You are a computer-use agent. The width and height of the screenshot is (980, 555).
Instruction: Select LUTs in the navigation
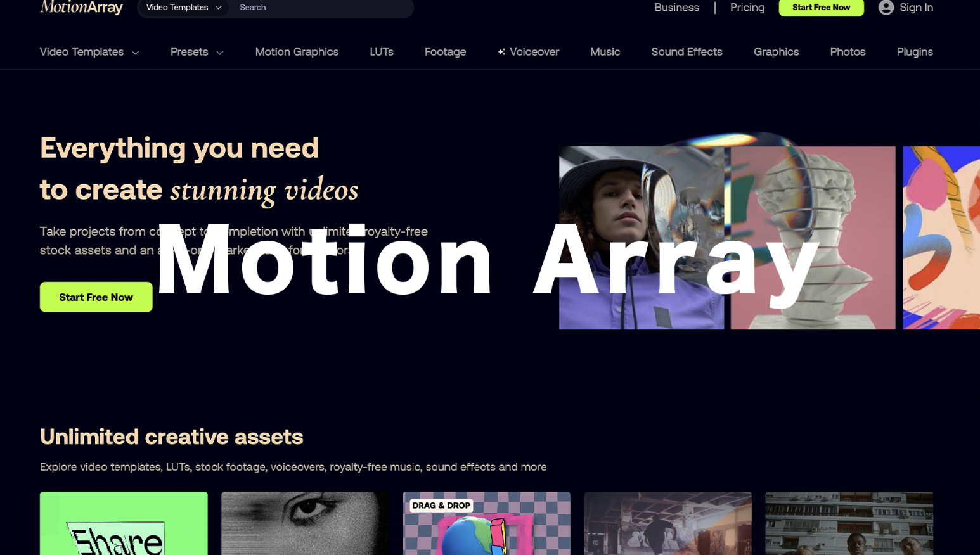click(382, 52)
